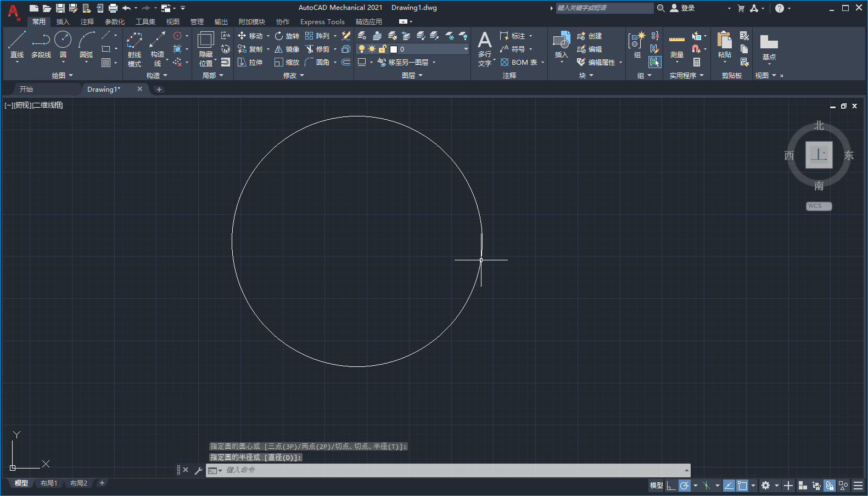
Task: Click the WCS coordinate system button
Action: (x=819, y=206)
